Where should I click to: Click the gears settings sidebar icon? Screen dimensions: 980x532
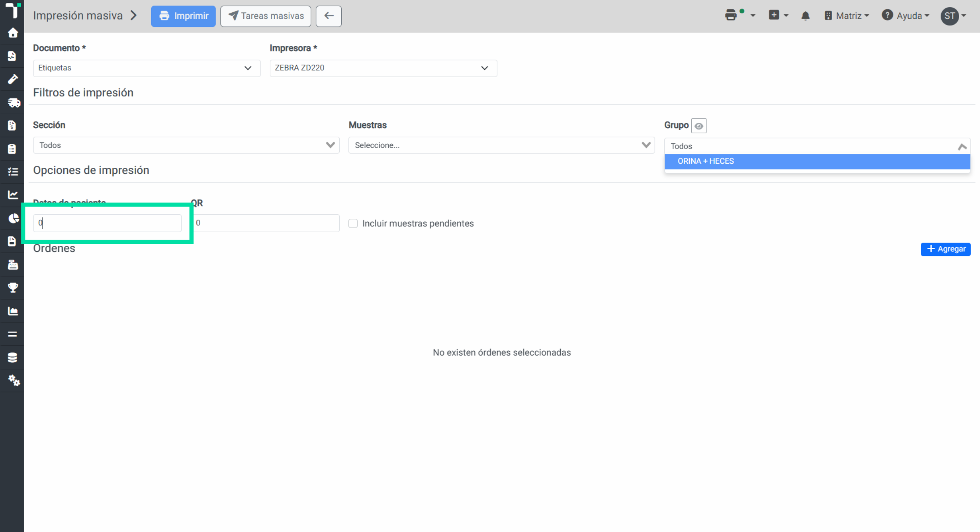click(x=13, y=380)
